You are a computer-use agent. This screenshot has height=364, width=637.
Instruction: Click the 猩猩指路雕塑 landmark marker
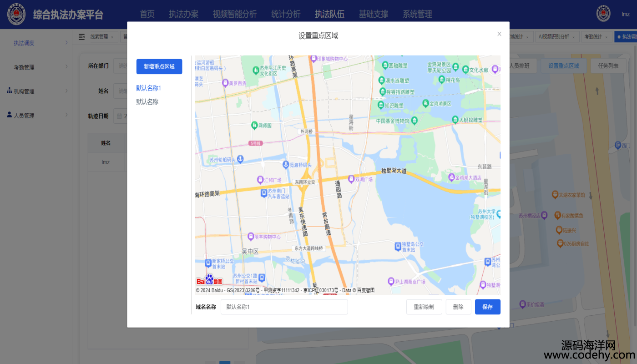(x=382, y=91)
